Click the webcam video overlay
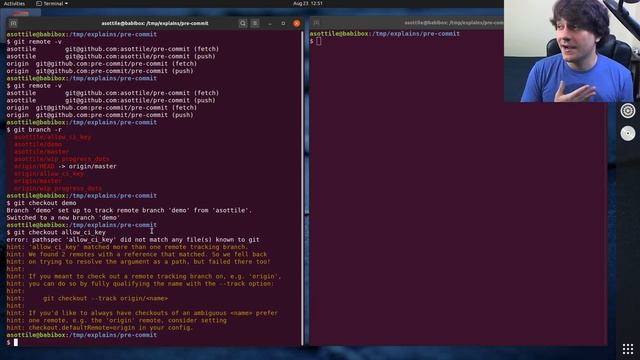This screenshot has height=360, width=640. (571, 51)
